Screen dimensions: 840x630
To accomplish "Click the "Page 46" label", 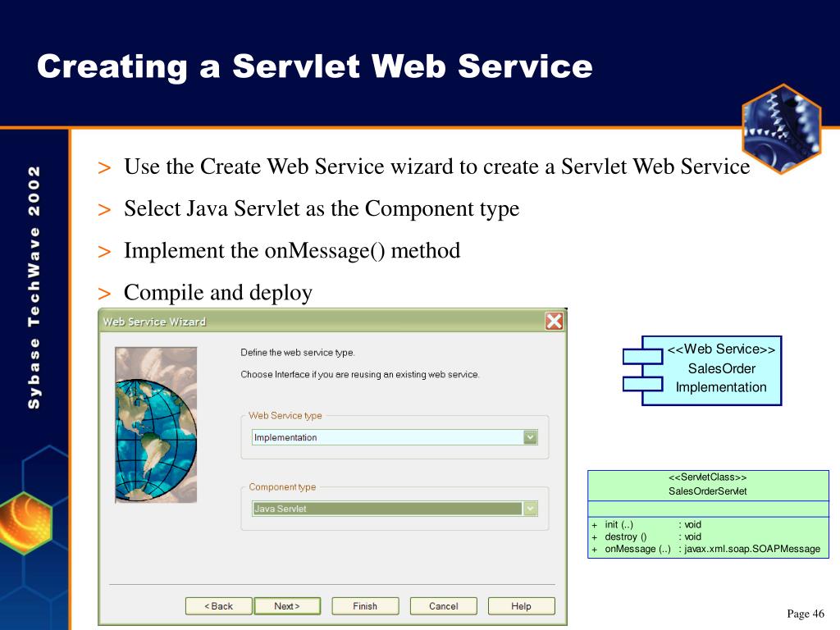I will (806, 614).
